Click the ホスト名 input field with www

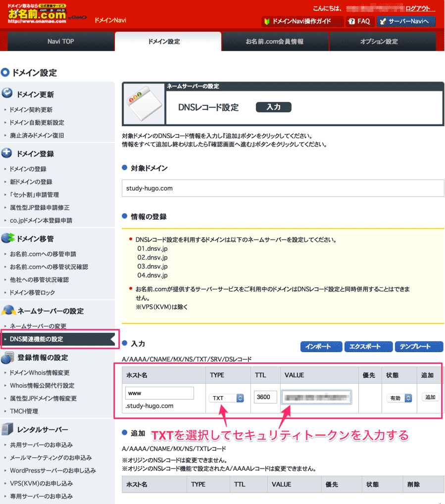[x=159, y=393]
